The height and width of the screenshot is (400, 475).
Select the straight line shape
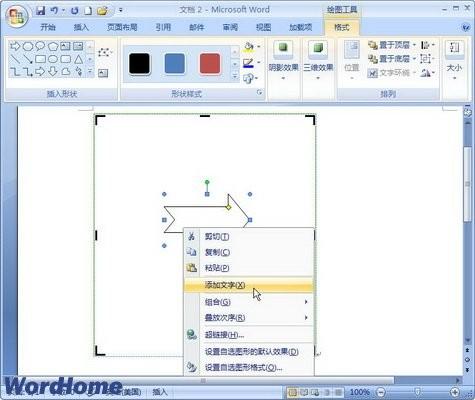pyautogui.click(x=15, y=59)
